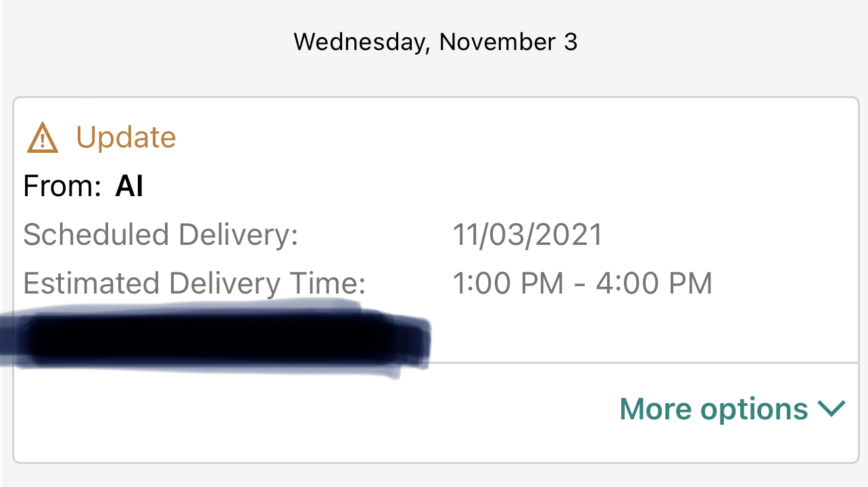Tap the 4:00 PM end time

point(654,283)
